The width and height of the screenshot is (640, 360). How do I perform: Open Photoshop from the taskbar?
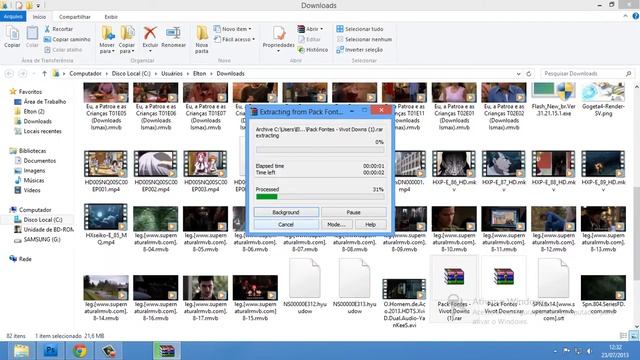pyautogui.click(x=51, y=351)
